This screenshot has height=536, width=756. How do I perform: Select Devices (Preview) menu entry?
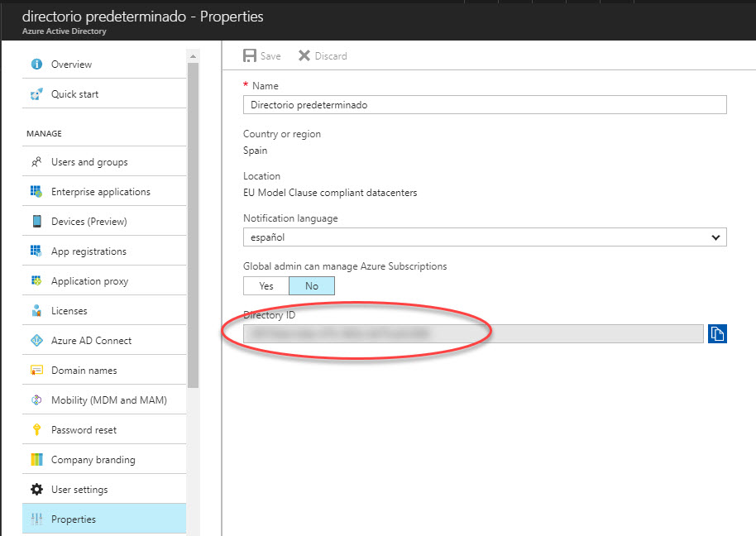click(104, 221)
